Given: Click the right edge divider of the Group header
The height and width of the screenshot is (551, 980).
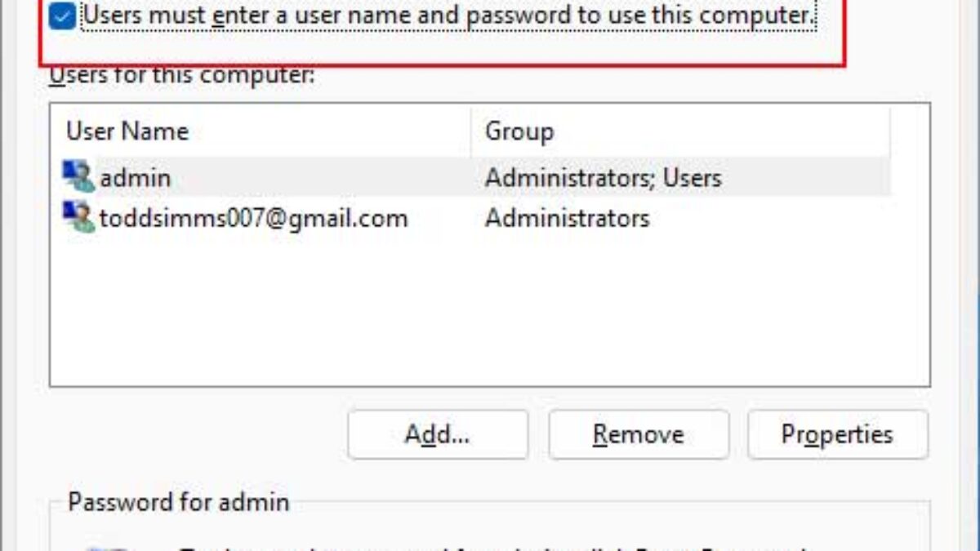Looking at the screenshot, I should click(x=890, y=131).
